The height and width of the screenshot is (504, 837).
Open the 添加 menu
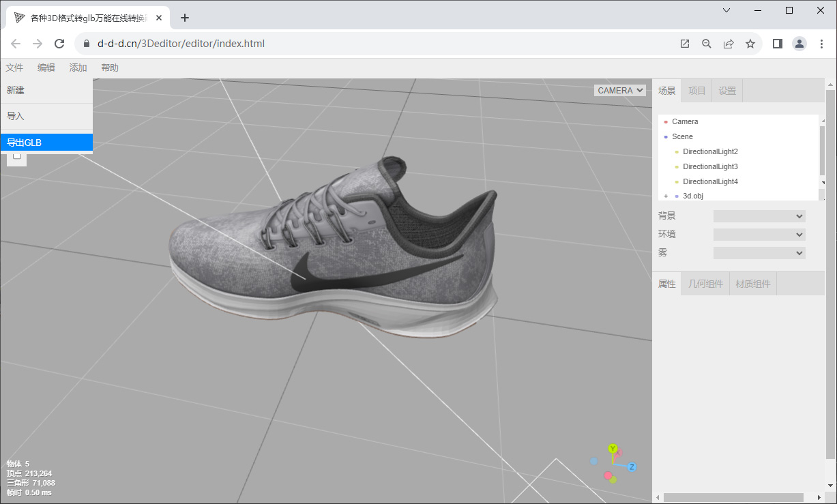[78, 68]
